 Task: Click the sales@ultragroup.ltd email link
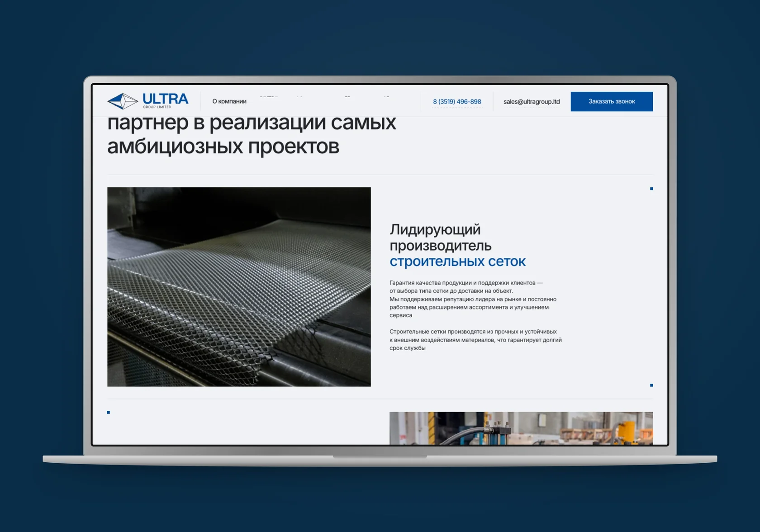click(532, 102)
